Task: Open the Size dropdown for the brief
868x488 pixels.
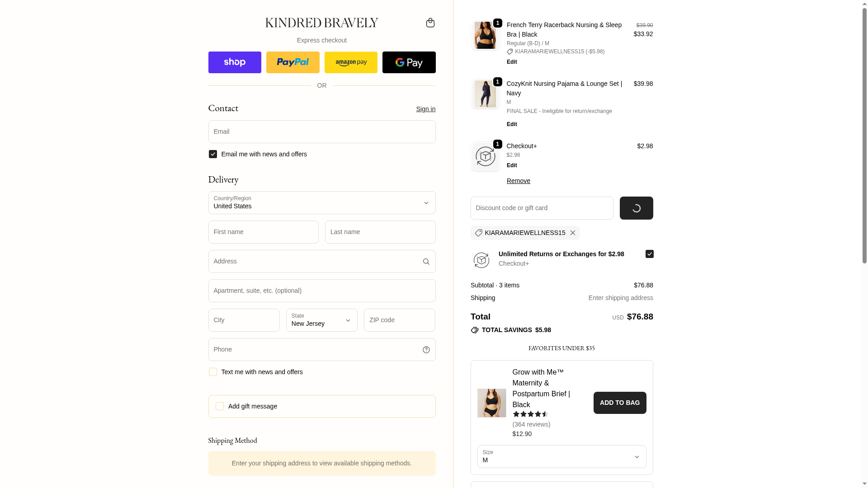Action: pos(561,457)
